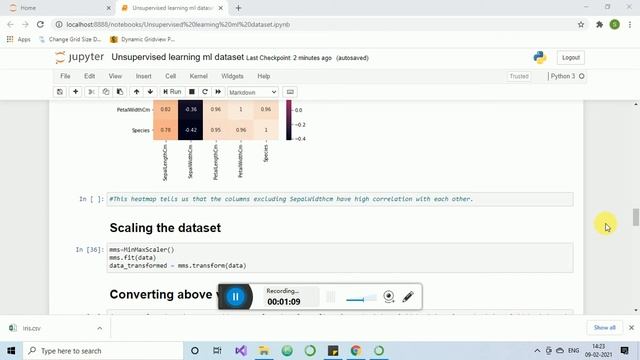Switch to the Unsupervised learning notebook tab

click(171, 8)
